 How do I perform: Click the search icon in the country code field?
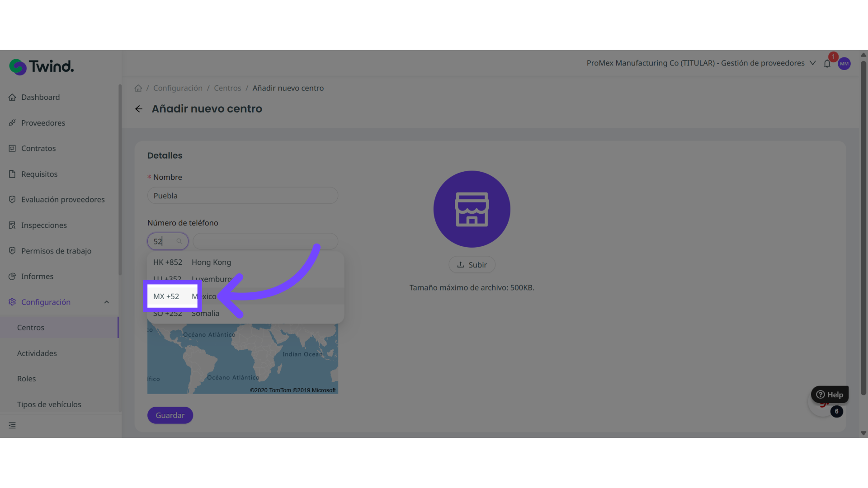[179, 241]
